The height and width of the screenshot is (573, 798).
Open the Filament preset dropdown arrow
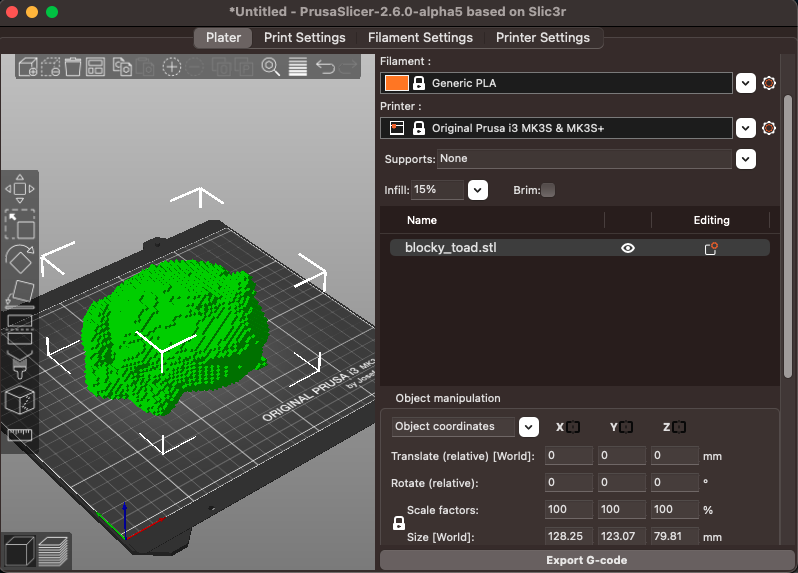pos(746,83)
